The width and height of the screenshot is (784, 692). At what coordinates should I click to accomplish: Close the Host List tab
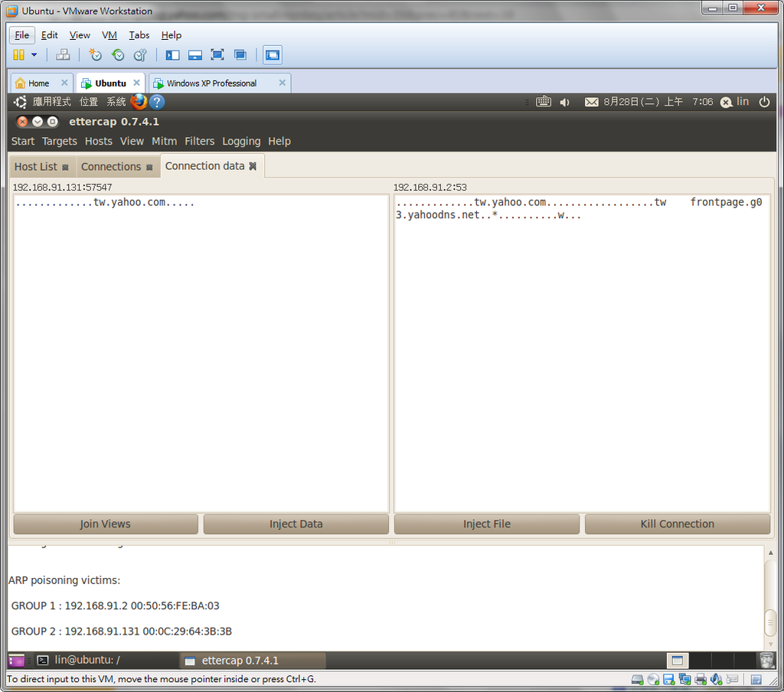tap(65, 168)
